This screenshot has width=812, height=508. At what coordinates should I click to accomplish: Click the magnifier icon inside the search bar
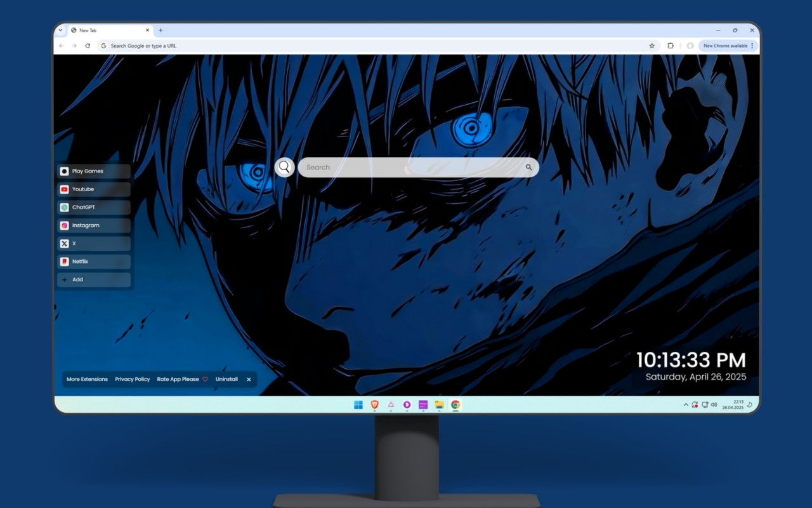click(x=529, y=167)
